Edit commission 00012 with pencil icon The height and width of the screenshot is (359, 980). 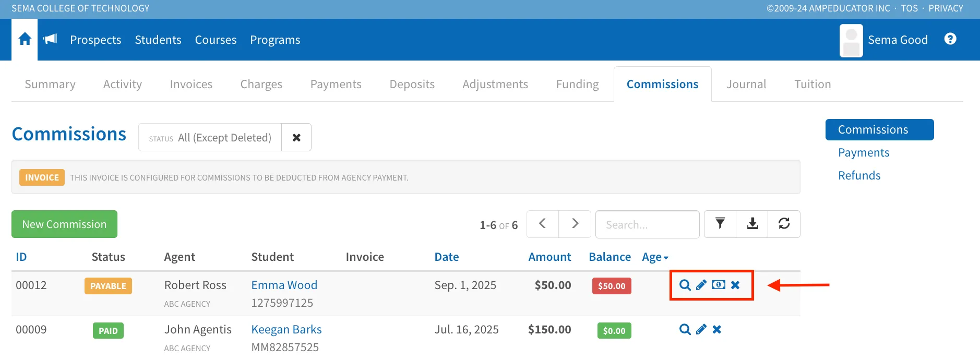701,285
